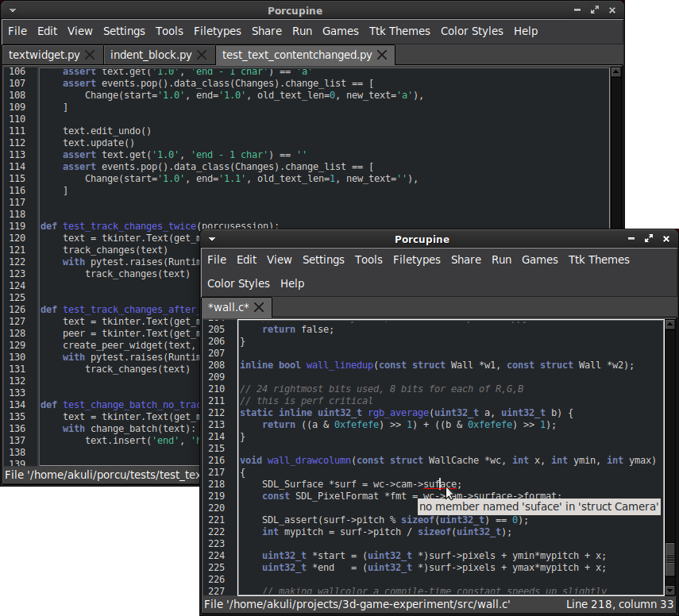Switch to indent_block.py tab

coord(151,55)
